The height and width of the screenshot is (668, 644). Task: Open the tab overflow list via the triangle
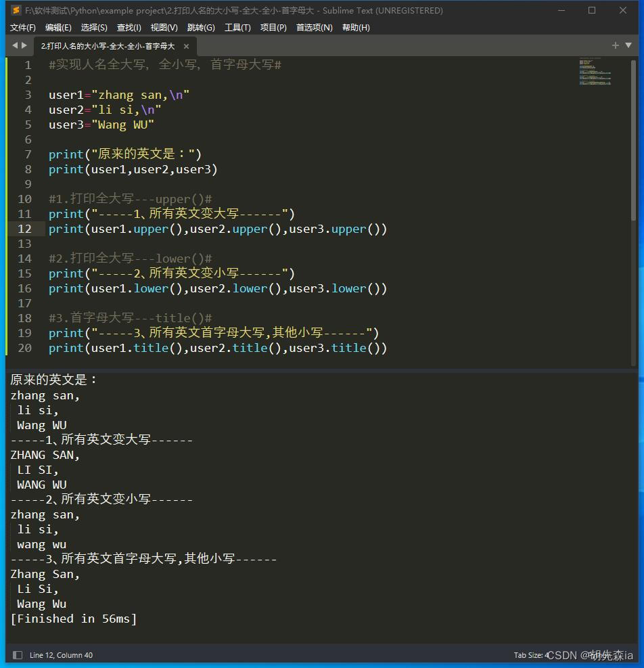pos(626,45)
